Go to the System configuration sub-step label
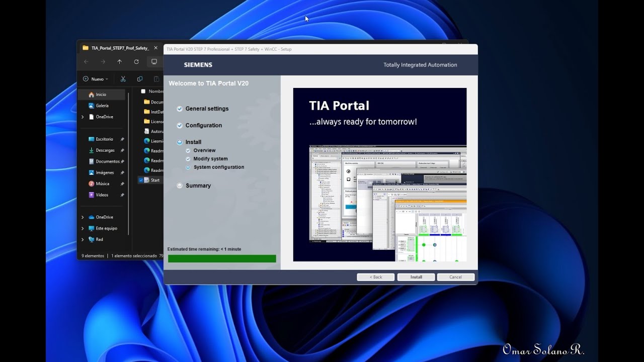644x362 pixels. (x=219, y=167)
